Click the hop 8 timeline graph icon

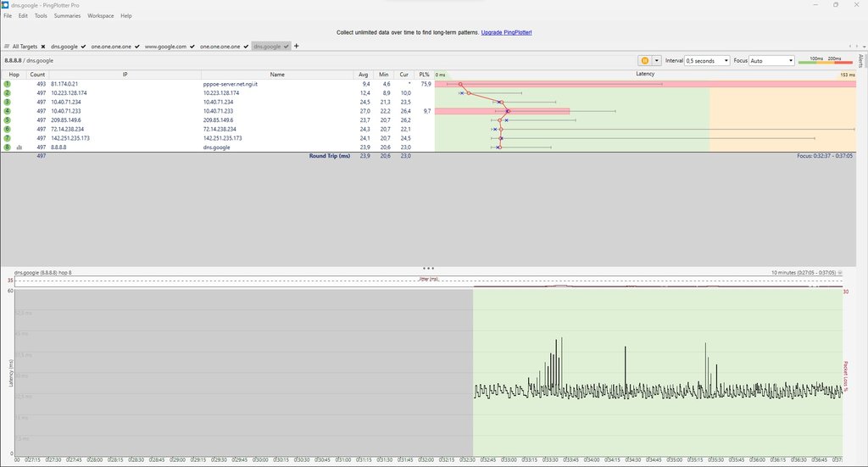pyautogui.click(x=19, y=147)
